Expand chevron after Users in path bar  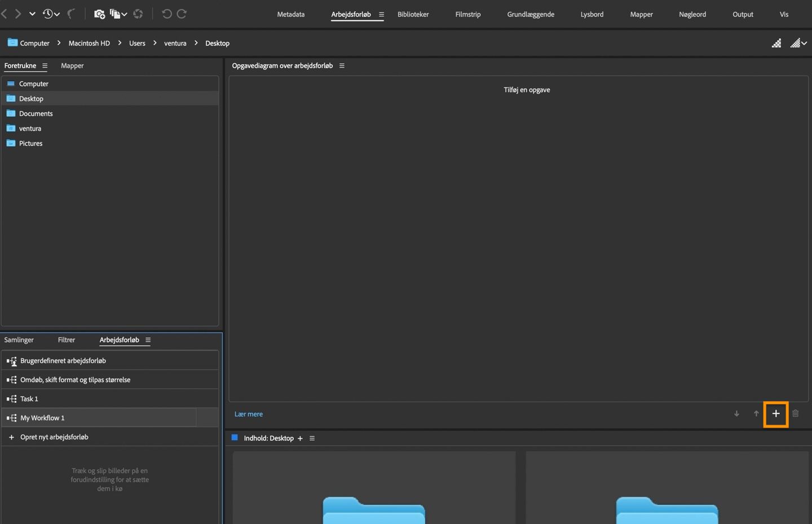click(x=155, y=43)
